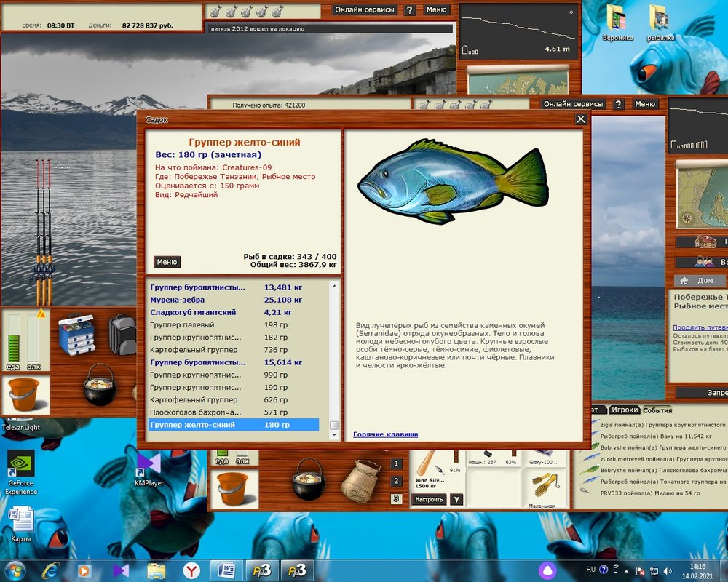
Task: Click the black cooking pot in left panel
Action: 100,384
